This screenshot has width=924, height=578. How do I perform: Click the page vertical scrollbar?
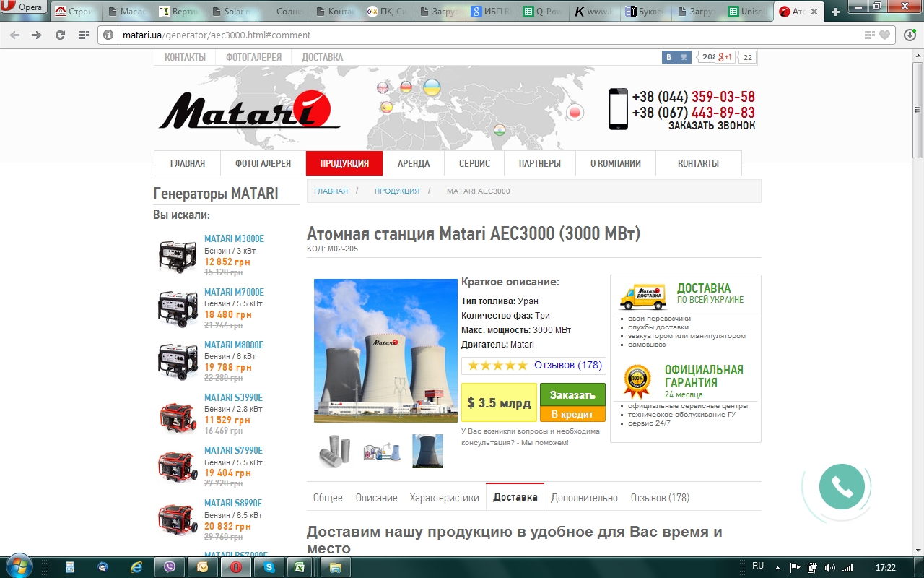(918, 302)
